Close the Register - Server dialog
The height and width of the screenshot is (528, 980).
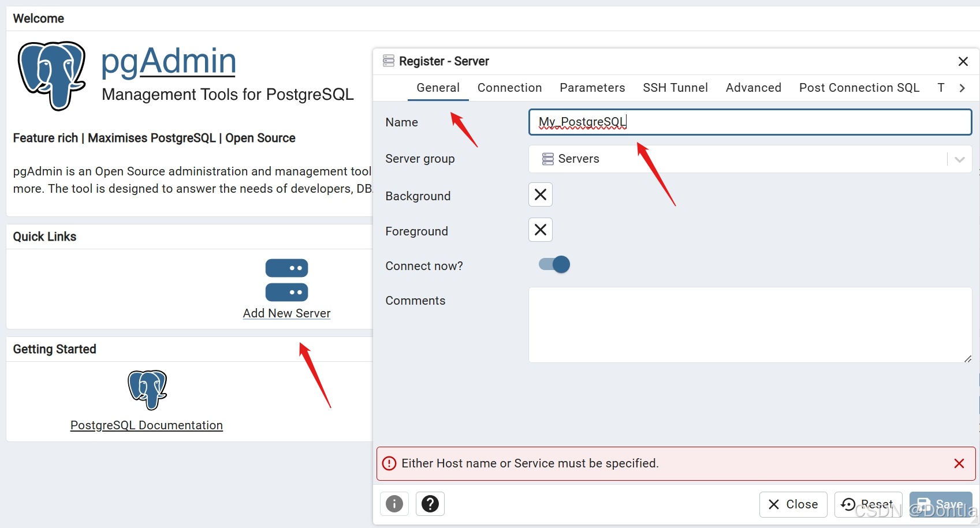coord(963,61)
